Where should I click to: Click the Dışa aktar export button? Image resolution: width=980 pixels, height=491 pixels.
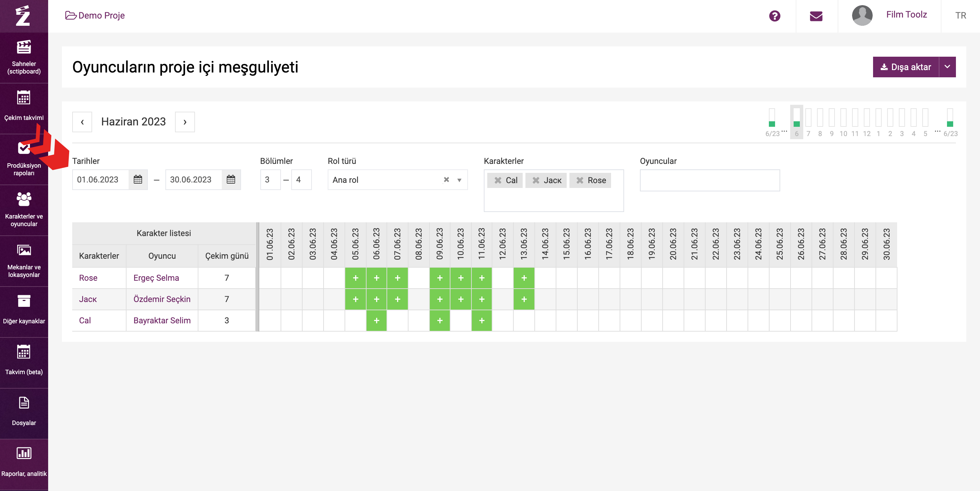pos(905,67)
